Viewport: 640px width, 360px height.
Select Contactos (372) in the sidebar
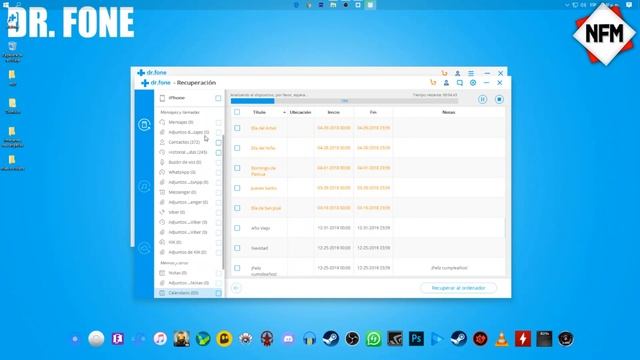tap(184, 142)
